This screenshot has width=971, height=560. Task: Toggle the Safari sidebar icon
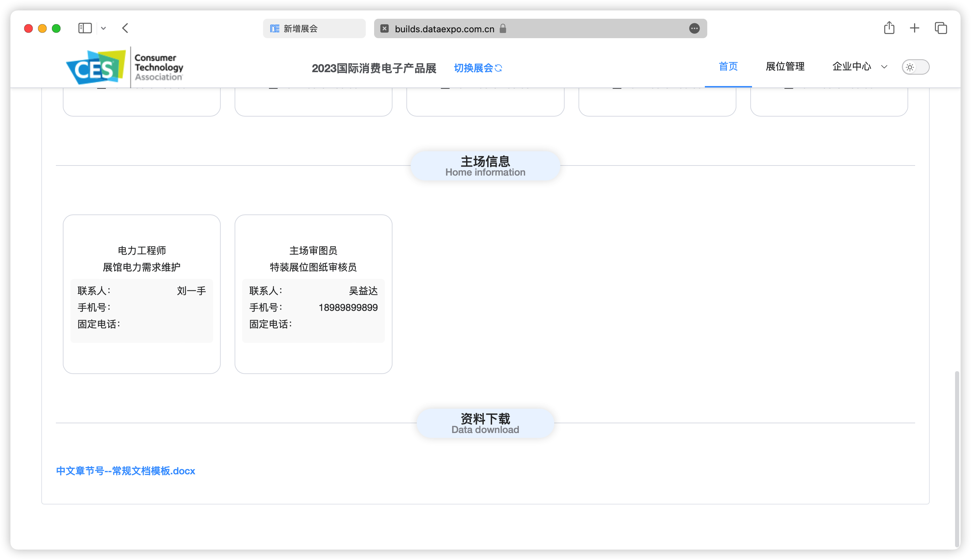tap(85, 28)
